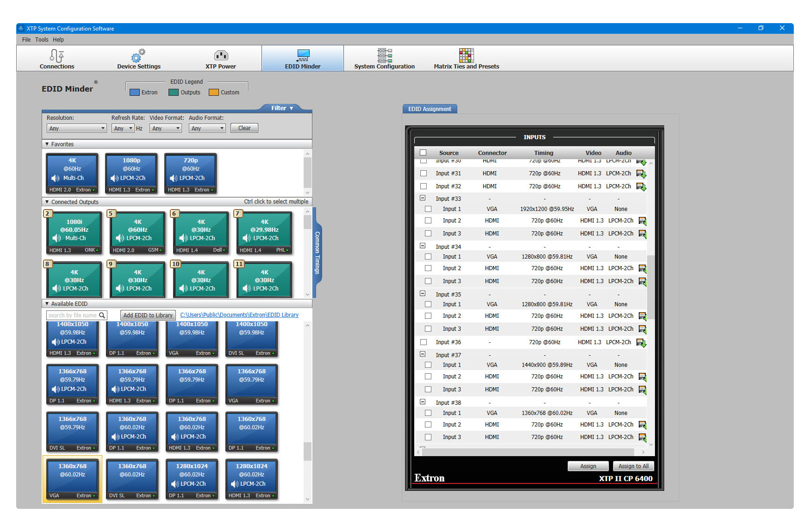Click the Assign to All button
The image size is (810, 532).
click(x=633, y=466)
